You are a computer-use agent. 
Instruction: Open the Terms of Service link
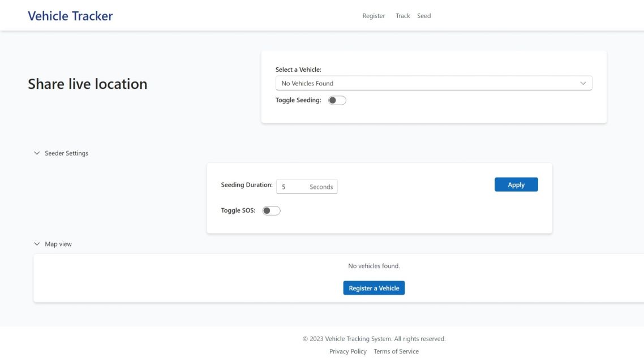(x=396, y=351)
